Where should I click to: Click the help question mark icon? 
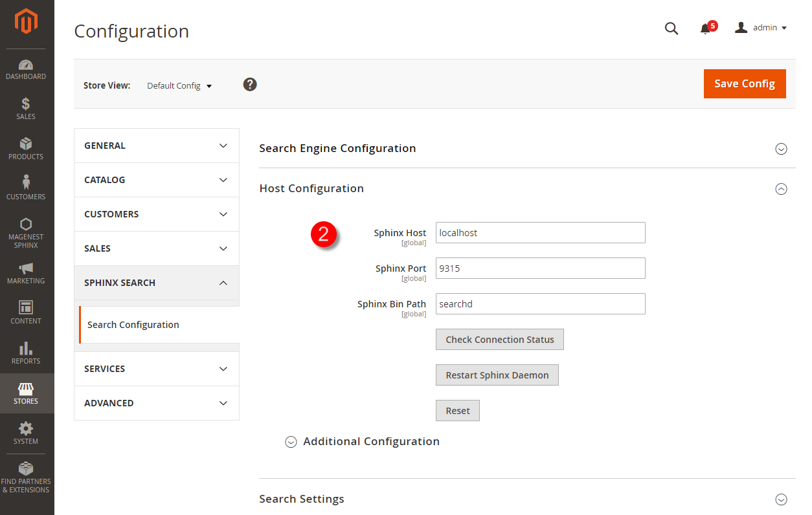[x=250, y=84]
